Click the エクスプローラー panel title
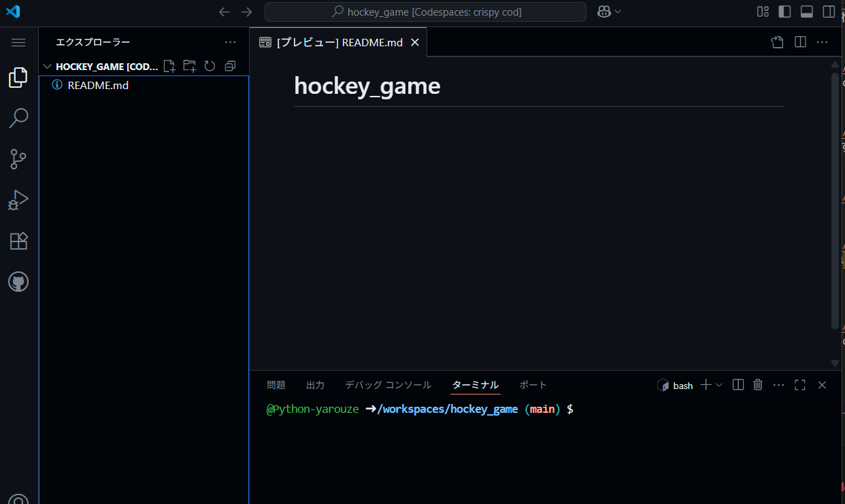The height and width of the screenshot is (504, 845). (93, 42)
